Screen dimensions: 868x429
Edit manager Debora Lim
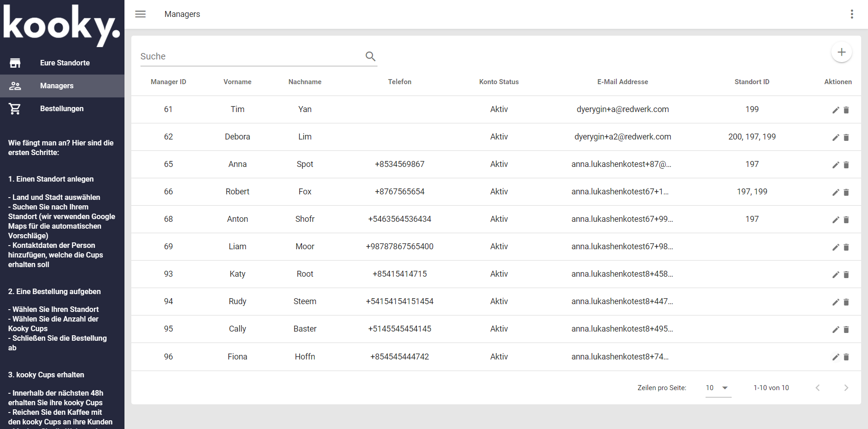click(x=836, y=137)
